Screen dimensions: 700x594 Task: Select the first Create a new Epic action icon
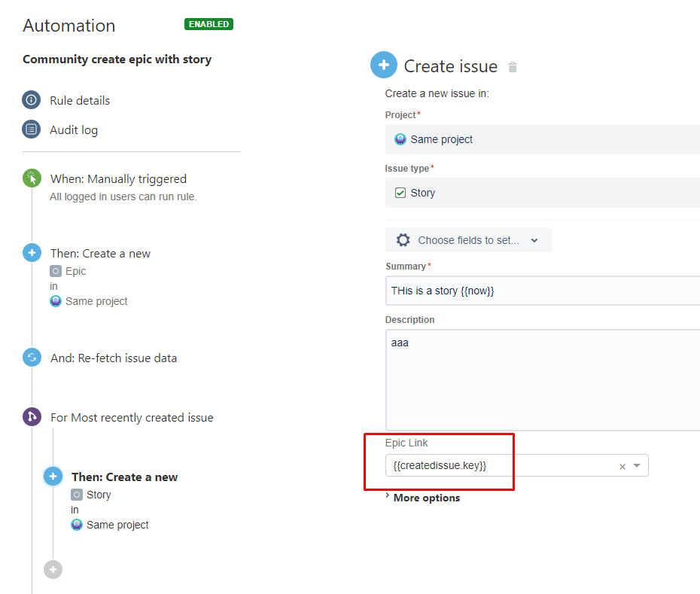tap(32, 253)
